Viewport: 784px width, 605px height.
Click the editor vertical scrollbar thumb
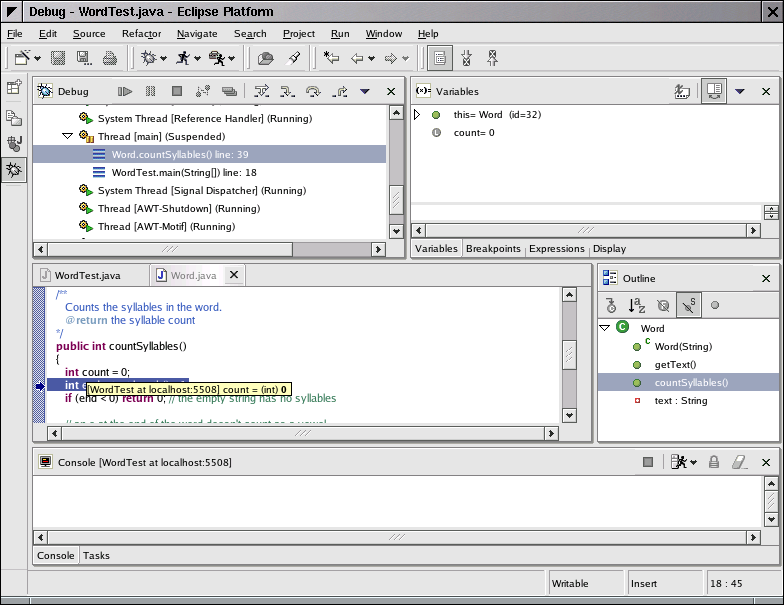click(x=569, y=354)
